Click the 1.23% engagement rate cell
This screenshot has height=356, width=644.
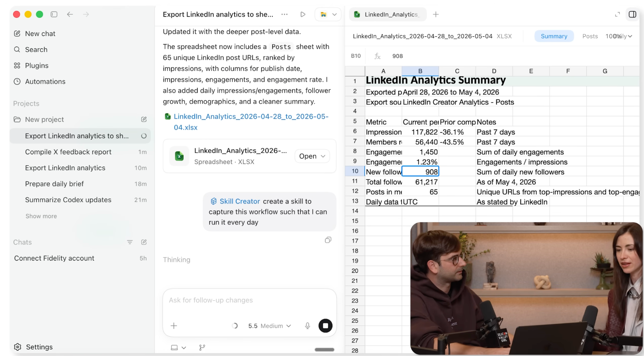coord(420,162)
